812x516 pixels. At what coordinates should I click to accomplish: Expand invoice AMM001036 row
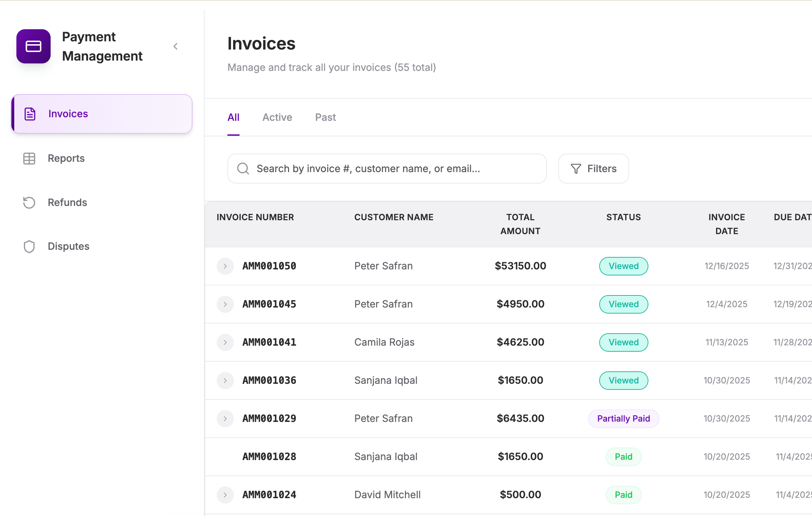[225, 381]
